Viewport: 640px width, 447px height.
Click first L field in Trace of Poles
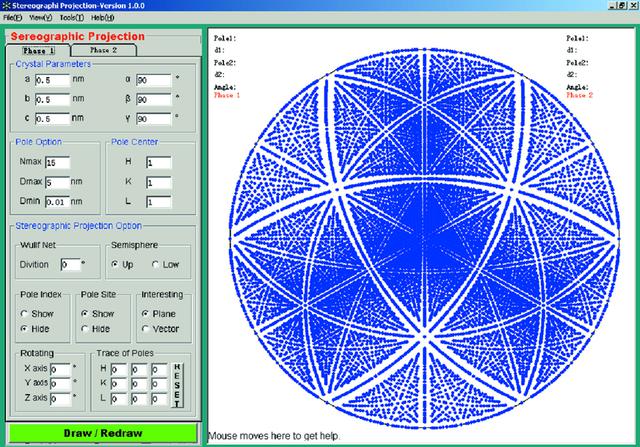[119, 399]
